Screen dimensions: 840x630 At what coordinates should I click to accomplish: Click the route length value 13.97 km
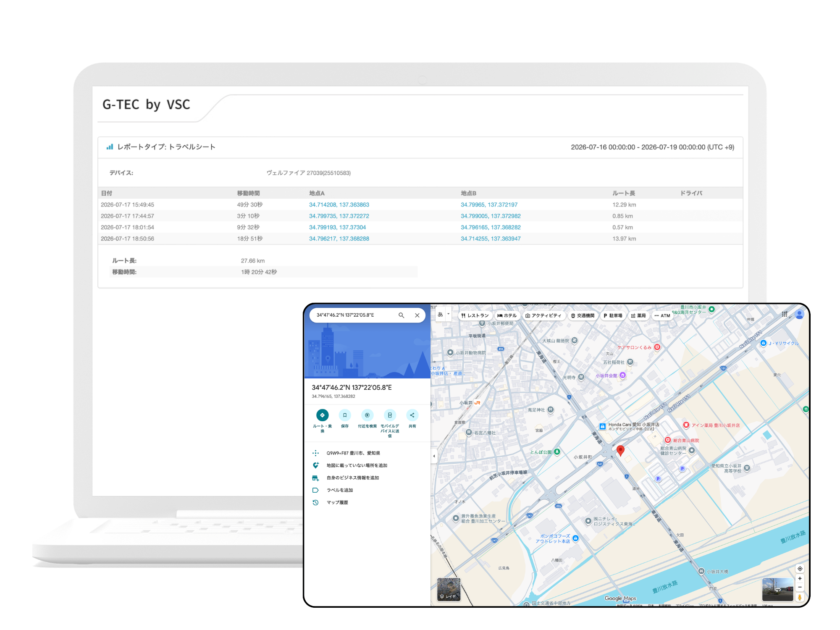click(x=624, y=239)
